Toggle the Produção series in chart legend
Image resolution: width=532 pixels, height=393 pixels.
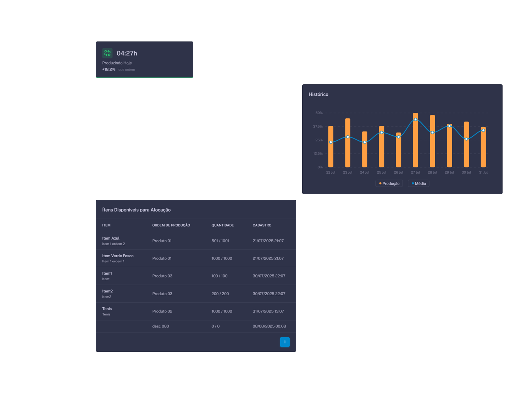(389, 184)
